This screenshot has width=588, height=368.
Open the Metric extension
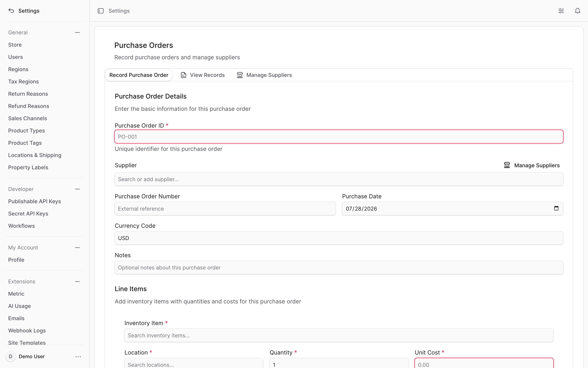point(16,294)
